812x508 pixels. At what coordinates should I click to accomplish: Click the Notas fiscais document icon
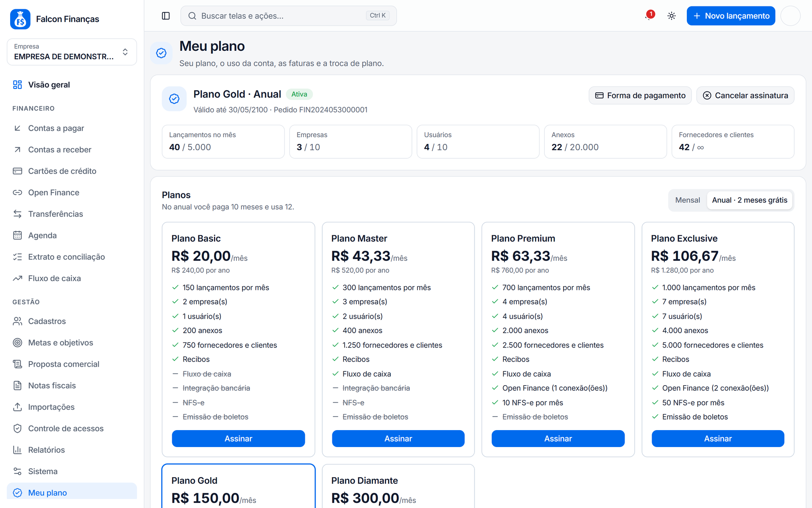pyautogui.click(x=17, y=386)
